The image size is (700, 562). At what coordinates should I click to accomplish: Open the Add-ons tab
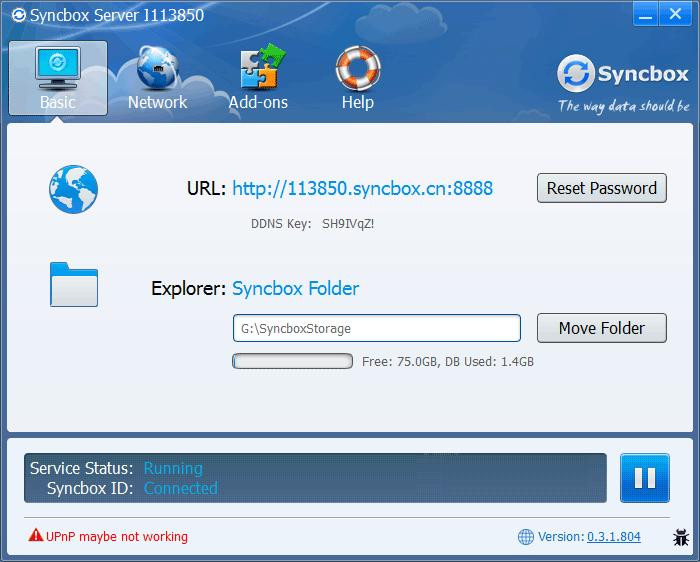258,78
